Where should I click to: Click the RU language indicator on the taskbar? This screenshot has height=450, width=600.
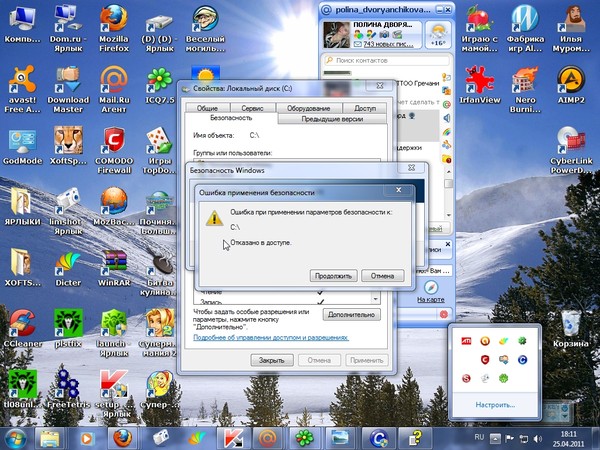[479, 437]
